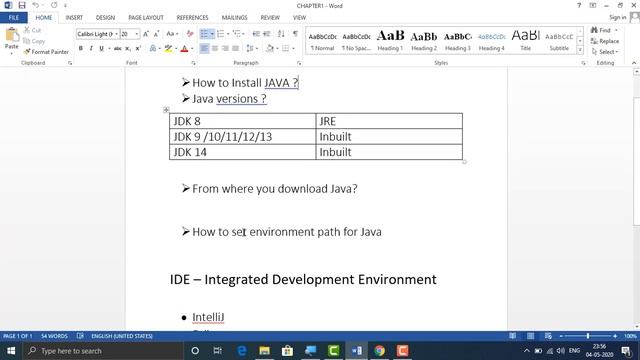
Task: Open the Windows Start menu
Action: [11, 351]
